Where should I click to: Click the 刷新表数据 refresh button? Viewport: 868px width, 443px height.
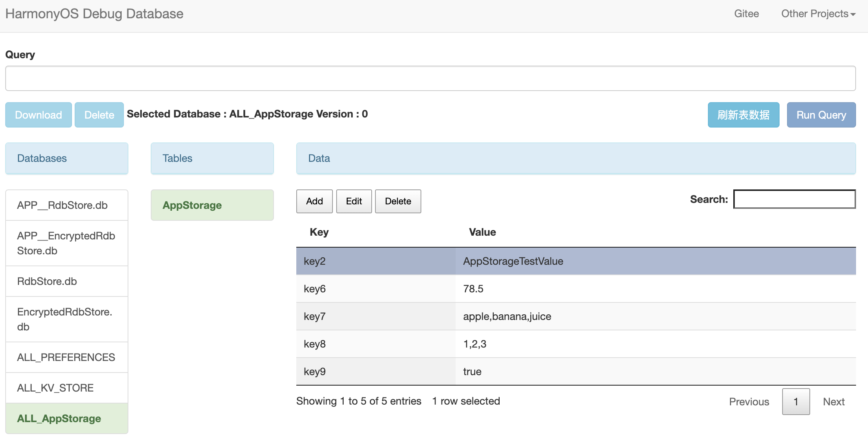click(743, 115)
